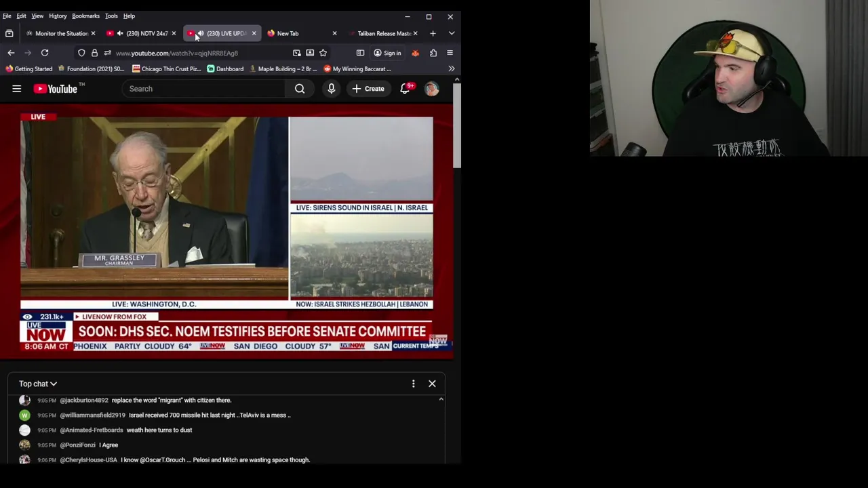
Task: View site security via the padlock icon
Action: (94, 53)
